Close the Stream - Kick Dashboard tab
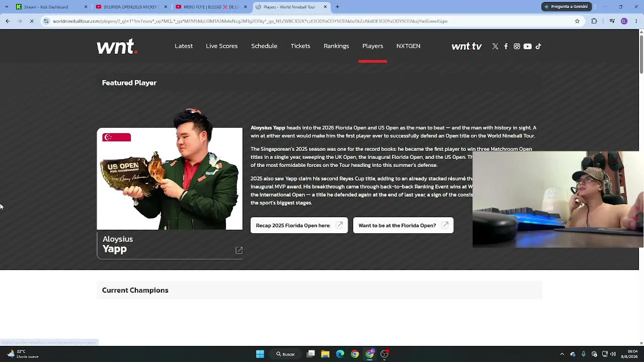Viewport: 644px width, 362px height. point(86,7)
